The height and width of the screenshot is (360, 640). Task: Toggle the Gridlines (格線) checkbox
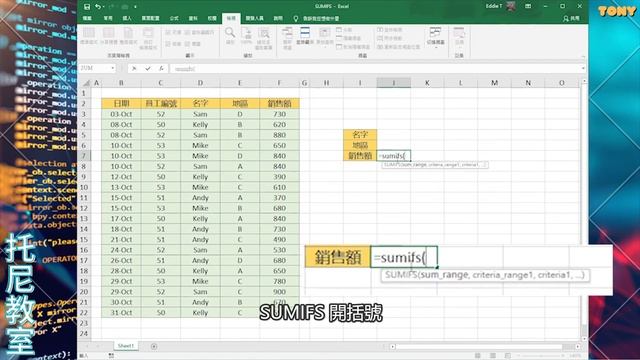tap(173, 44)
